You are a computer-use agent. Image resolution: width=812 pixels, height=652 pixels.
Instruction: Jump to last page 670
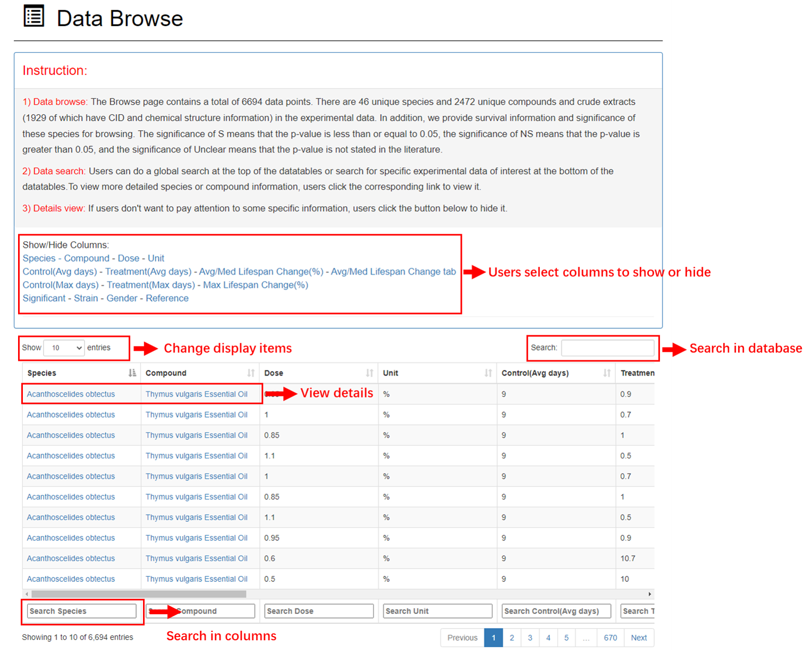click(610, 638)
